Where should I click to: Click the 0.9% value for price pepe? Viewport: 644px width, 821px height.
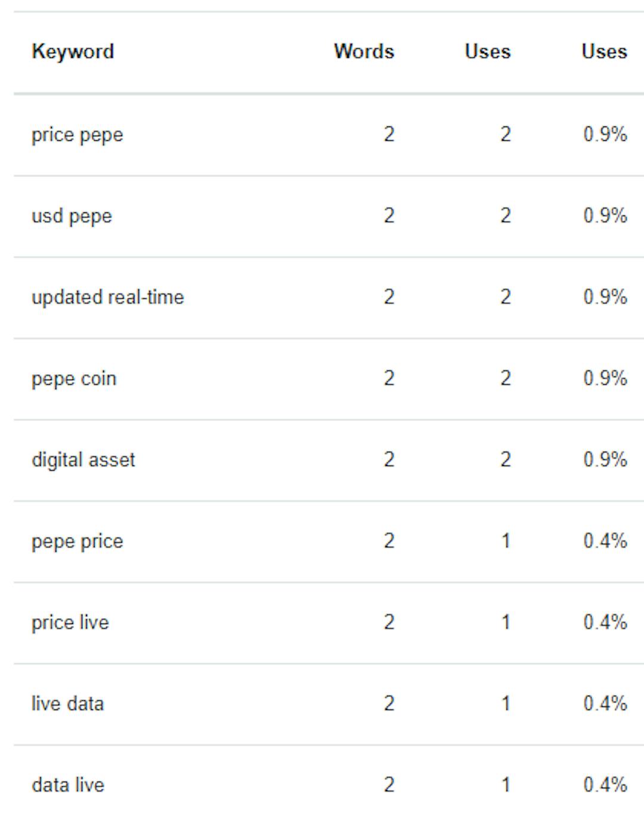605,134
